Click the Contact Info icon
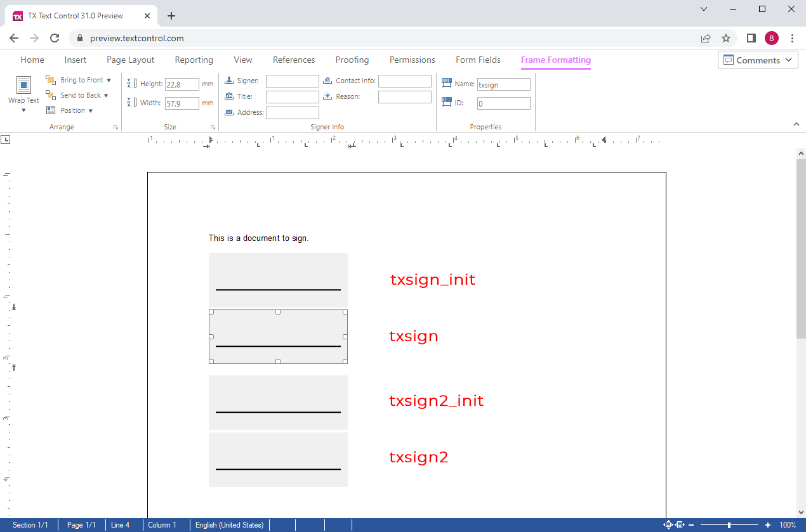Screen dimensions: 806x532 [329, 81]
